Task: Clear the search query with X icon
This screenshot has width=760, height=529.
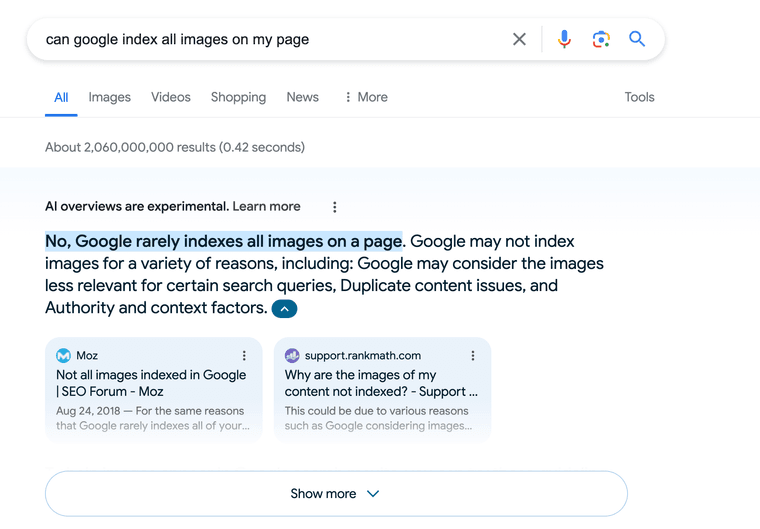Action: (519, 40)
